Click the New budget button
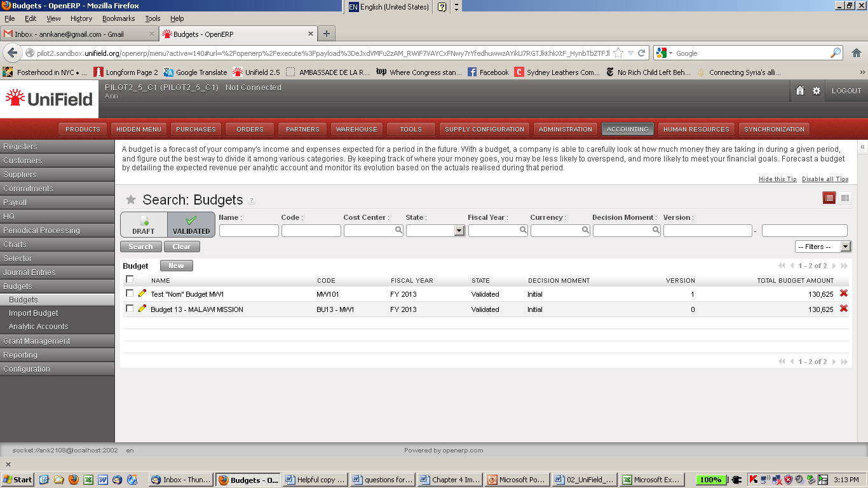The width and height of the screenshot is (868, 488). (176, 266)
